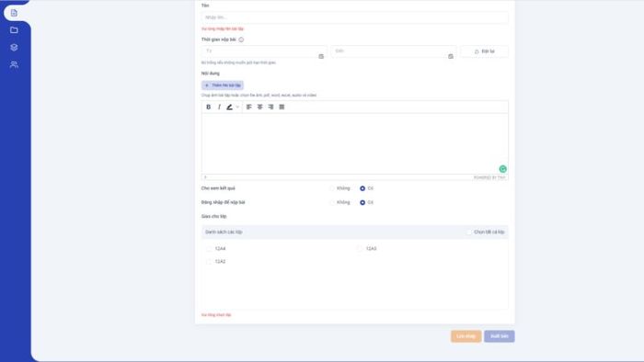Click the POWERED BY TINY link
This screenshot has height=362, width=644.
click(489, 177)
